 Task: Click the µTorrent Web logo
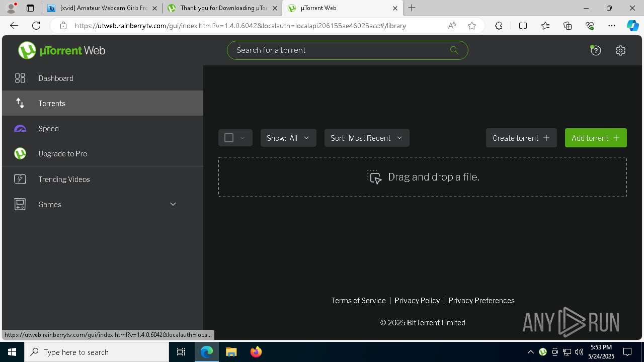point(61,50)
